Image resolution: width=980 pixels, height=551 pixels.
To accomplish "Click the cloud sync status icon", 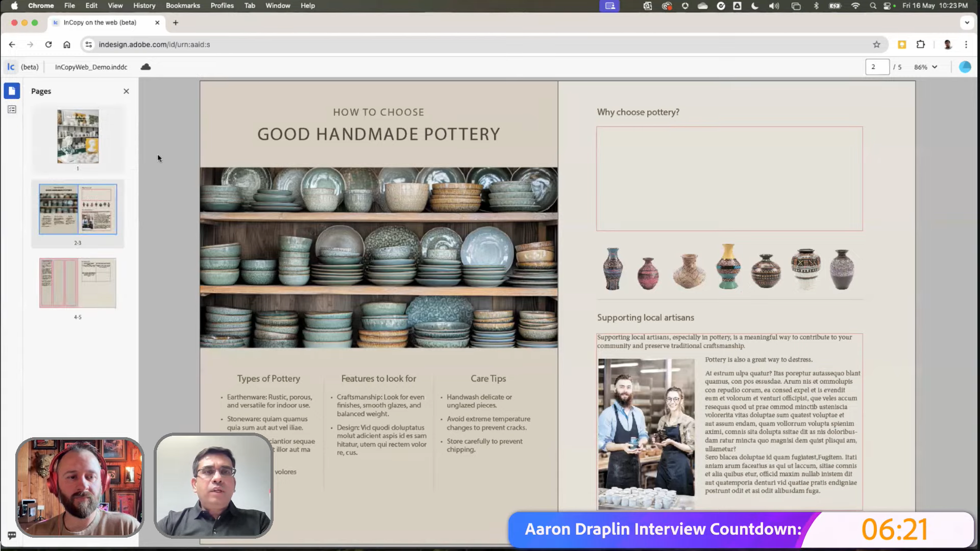I will 145,67.
